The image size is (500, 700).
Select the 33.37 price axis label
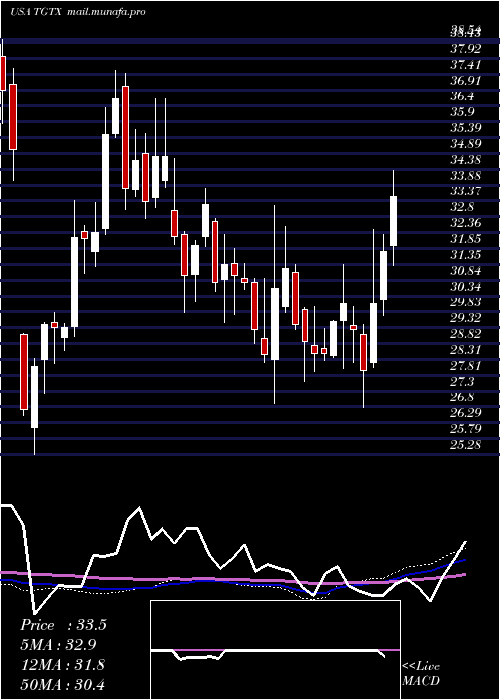click(466, 191)
